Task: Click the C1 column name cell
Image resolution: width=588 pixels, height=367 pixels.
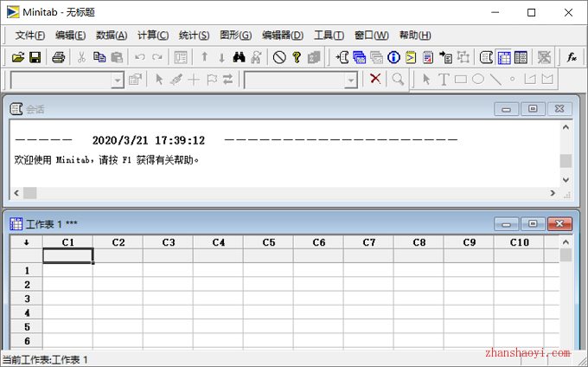Action: (x=67, y=256)
